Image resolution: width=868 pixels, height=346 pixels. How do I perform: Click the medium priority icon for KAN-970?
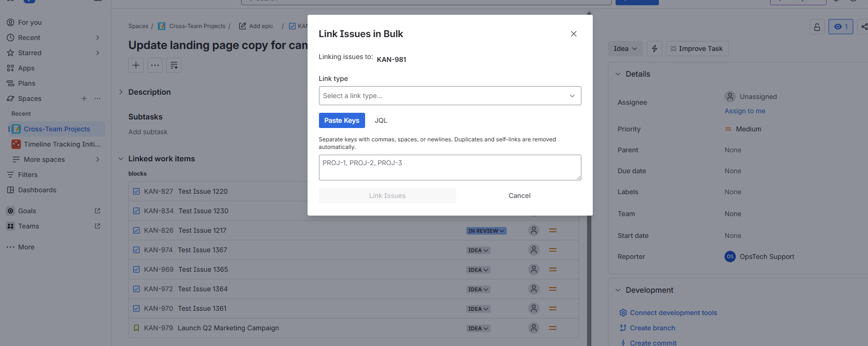click(x=553, y=308)
